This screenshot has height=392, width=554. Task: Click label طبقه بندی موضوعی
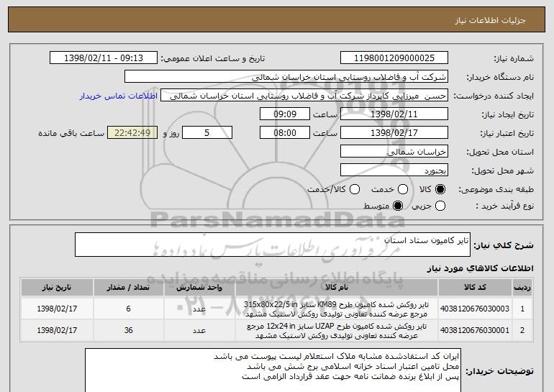tap(496, 190)
